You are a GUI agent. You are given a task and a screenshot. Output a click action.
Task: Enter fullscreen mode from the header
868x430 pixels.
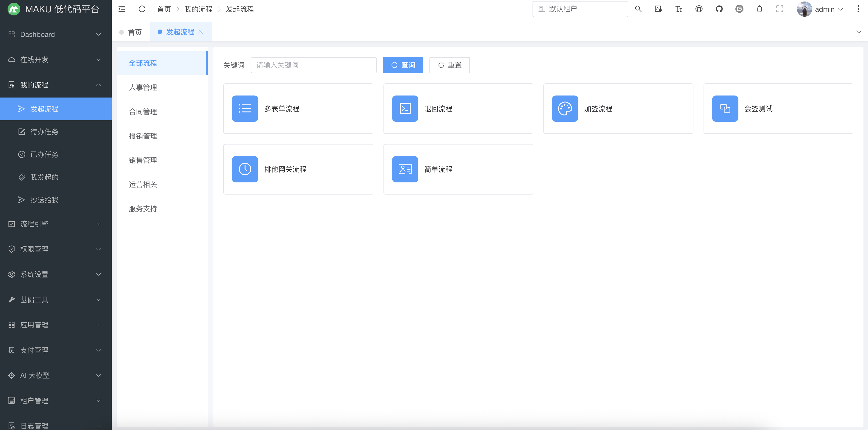tap(780, 9)
